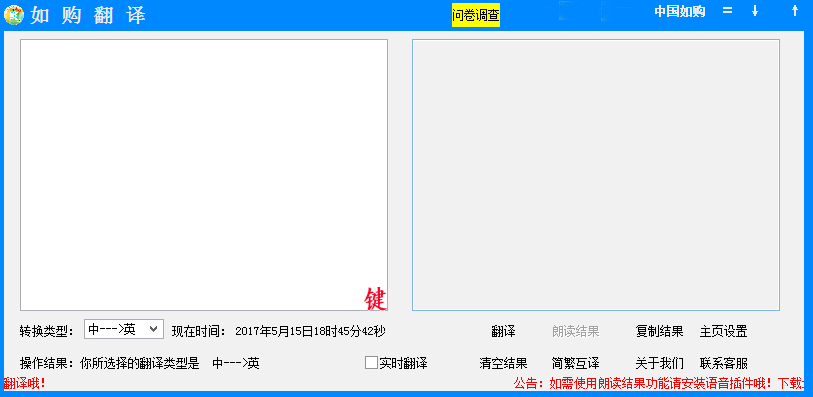Open the 问卷调查 survey link

475,16
